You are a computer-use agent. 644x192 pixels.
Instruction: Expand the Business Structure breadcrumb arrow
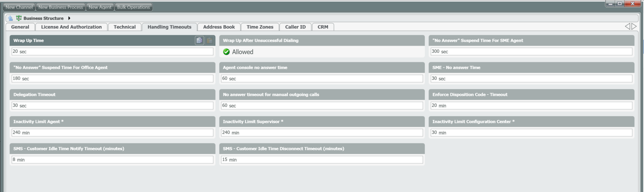(x=69, y=18)
